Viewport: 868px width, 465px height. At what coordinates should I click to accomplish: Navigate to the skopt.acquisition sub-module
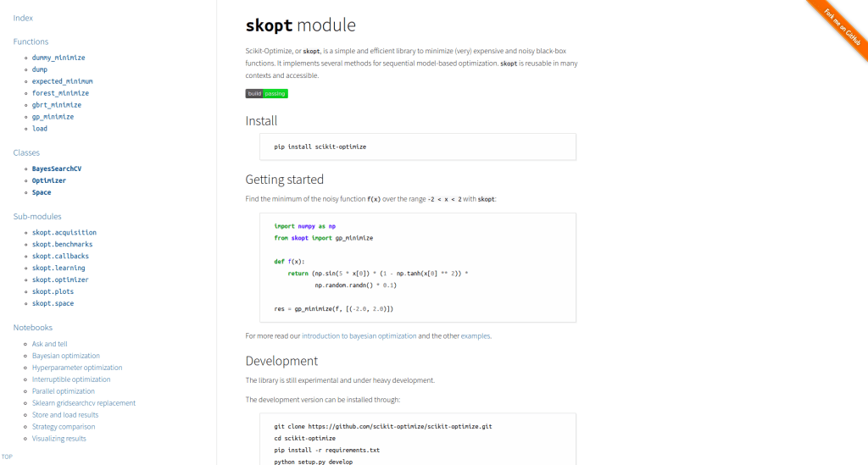(x=64, y=232)
